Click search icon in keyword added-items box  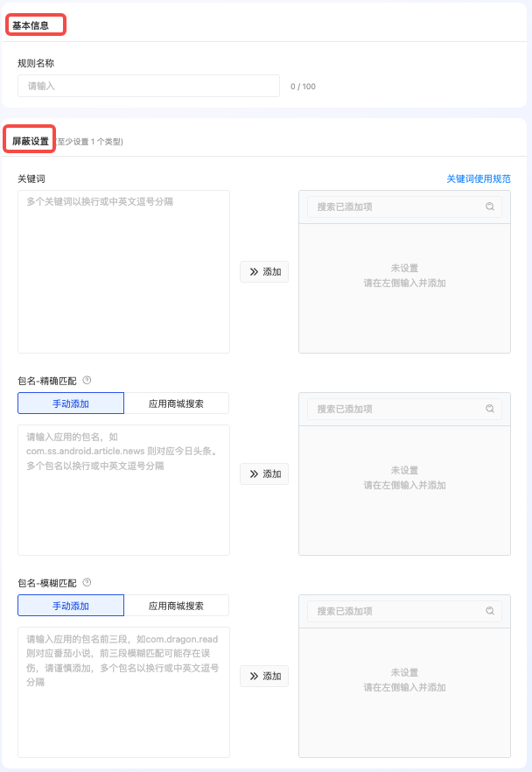pos(490,207)
